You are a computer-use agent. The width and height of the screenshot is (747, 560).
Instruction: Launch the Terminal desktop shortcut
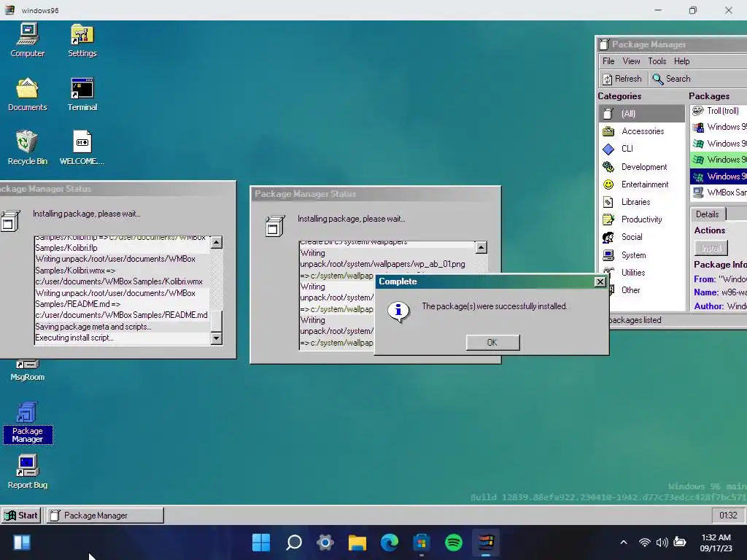click(x=82, y=94)
